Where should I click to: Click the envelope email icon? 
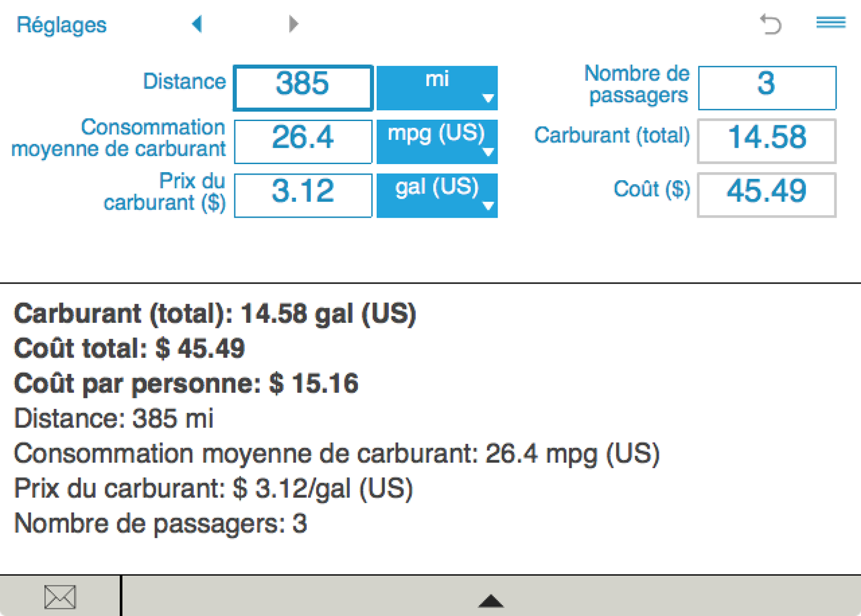pyautogui.click(x=60, y=597)
